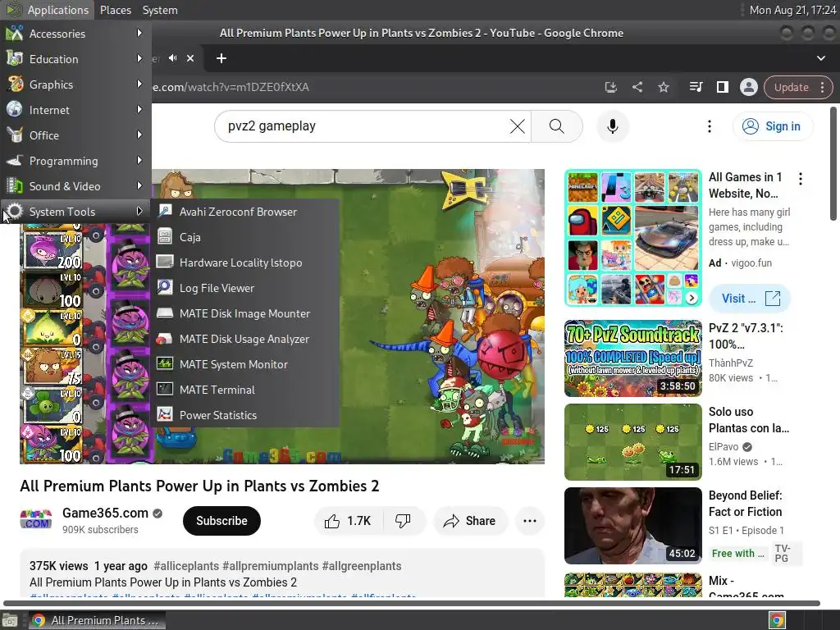
Task: Open the Internet submenu
Action: point(75,110)
